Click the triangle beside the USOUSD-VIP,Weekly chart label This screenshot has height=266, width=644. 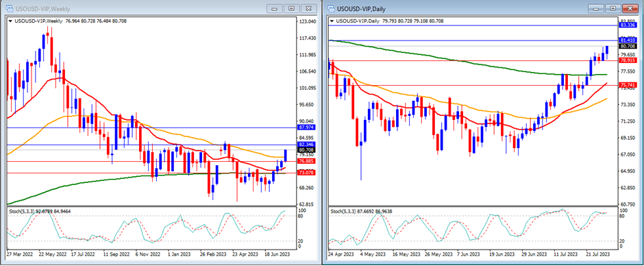point(10,21)
